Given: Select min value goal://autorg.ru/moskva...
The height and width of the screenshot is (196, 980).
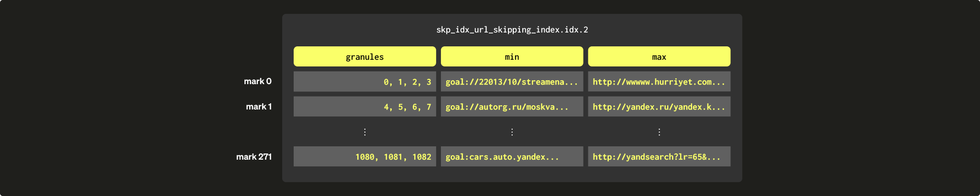Looking at the screenshot, I should click(x=507, y=107).
